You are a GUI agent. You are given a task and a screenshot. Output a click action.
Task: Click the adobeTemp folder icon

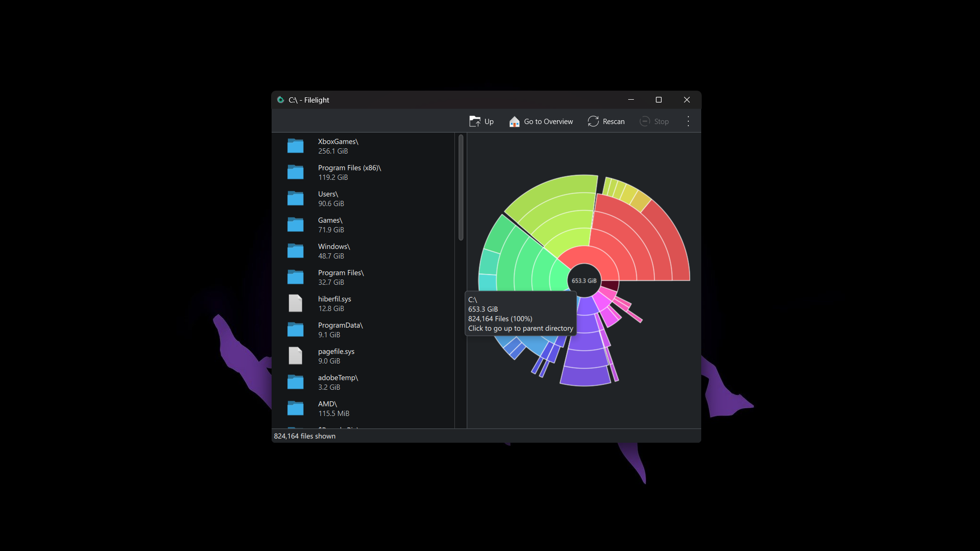[x=295, y=382]
